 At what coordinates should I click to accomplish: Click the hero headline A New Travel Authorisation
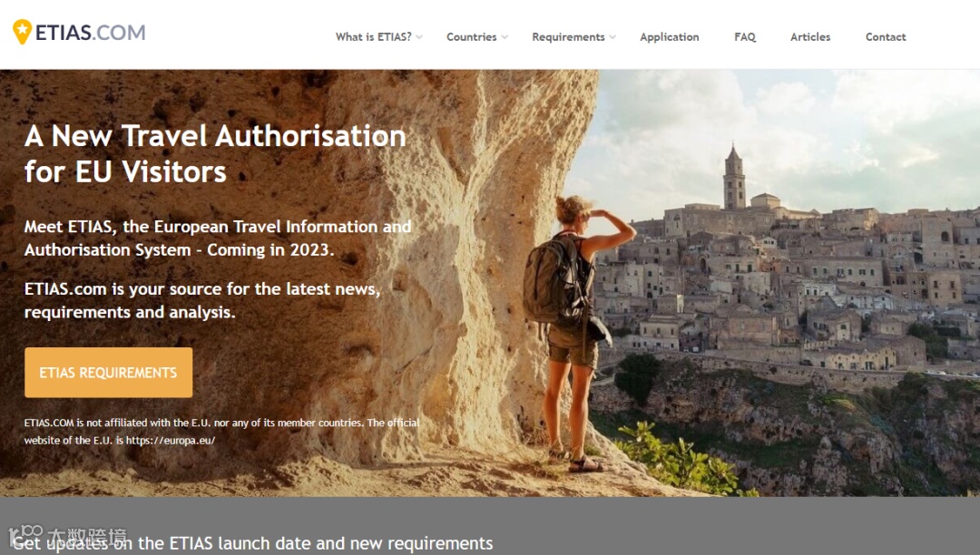216,136
